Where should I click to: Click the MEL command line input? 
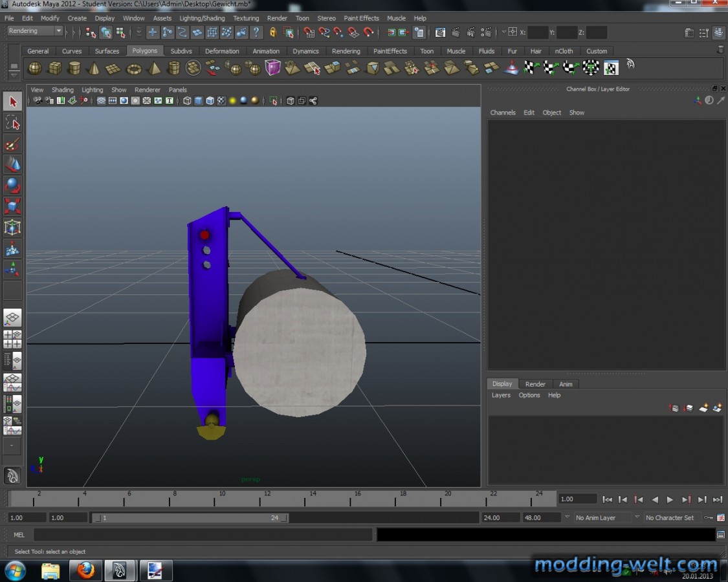[x=203, y=535]
